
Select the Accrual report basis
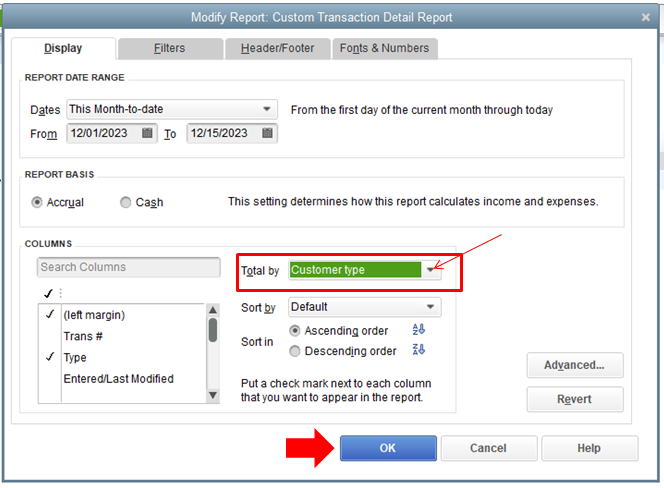37,202
